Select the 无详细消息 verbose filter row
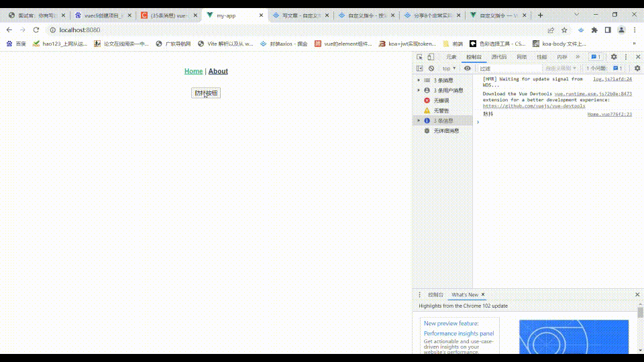644x362 pixels. click(442, 131)
